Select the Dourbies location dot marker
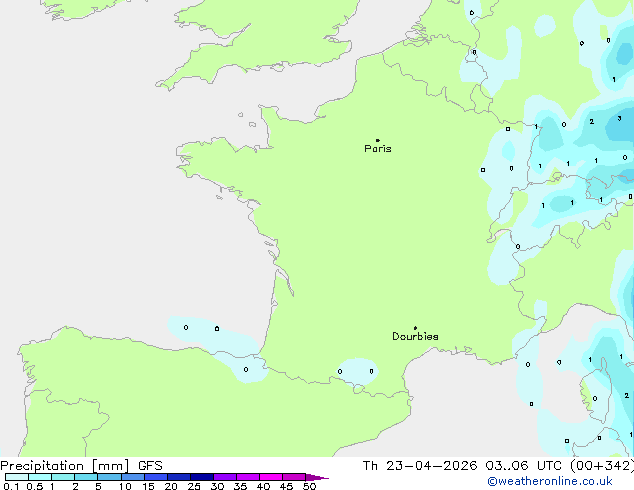This screenshot has height=490, width=634. click(x=415, y=328)
